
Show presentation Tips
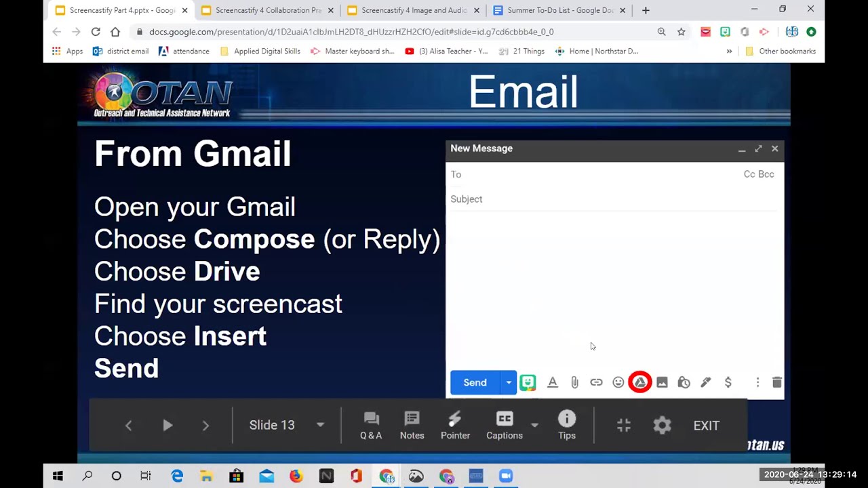tap(567, 426)
